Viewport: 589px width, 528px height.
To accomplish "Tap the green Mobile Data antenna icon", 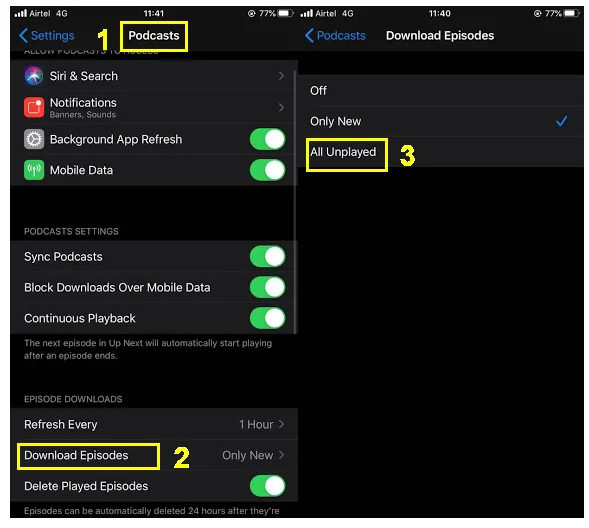I will point(34,170).
